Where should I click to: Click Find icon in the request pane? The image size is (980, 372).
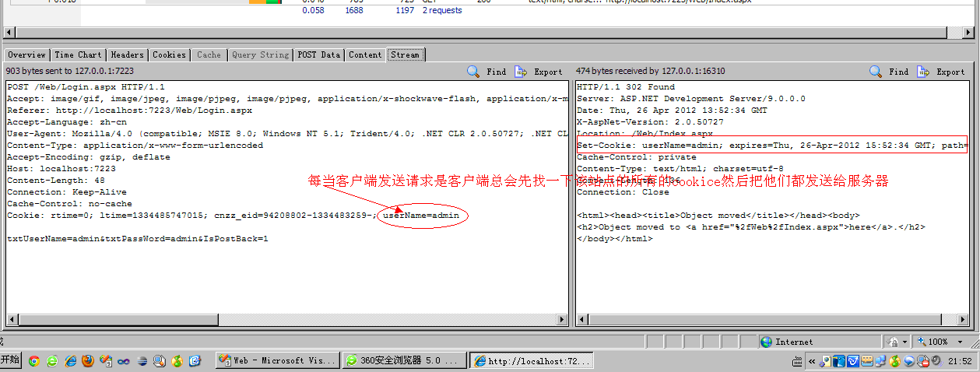[473, 72]
